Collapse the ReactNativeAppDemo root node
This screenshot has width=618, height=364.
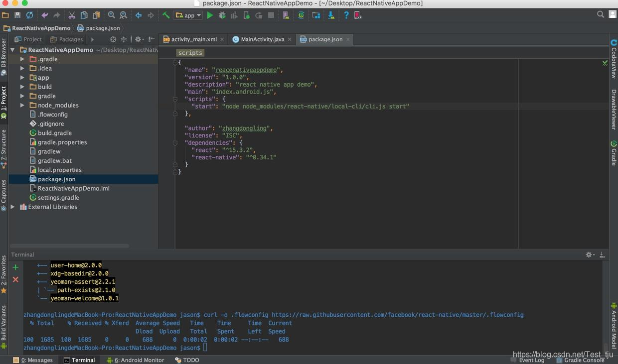tap(12, 50)
